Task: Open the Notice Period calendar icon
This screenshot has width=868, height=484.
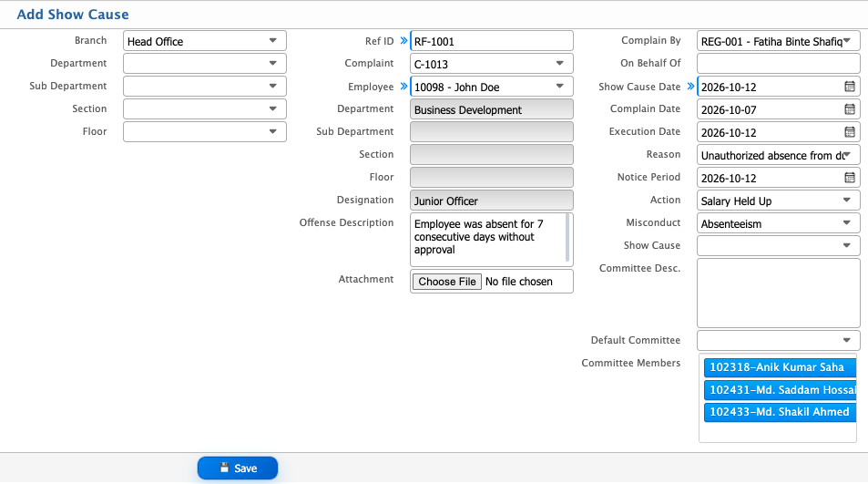Action: tap(849, 177)
